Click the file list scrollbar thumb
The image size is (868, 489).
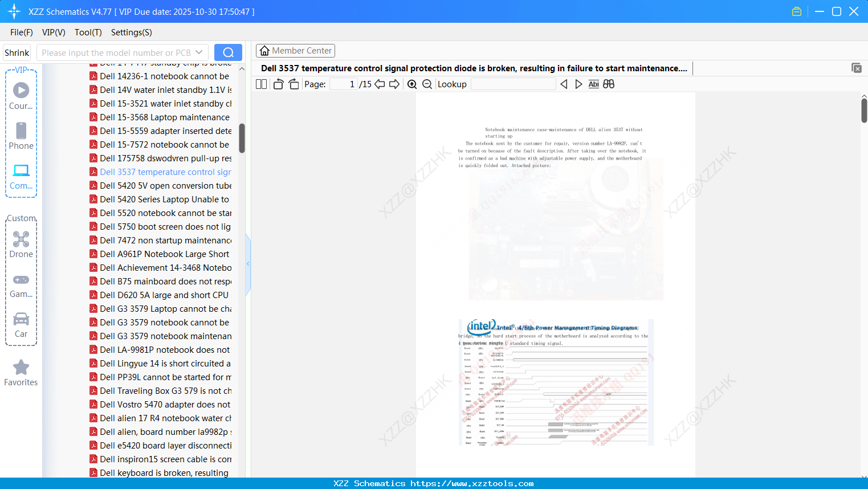tap(242, 138)
